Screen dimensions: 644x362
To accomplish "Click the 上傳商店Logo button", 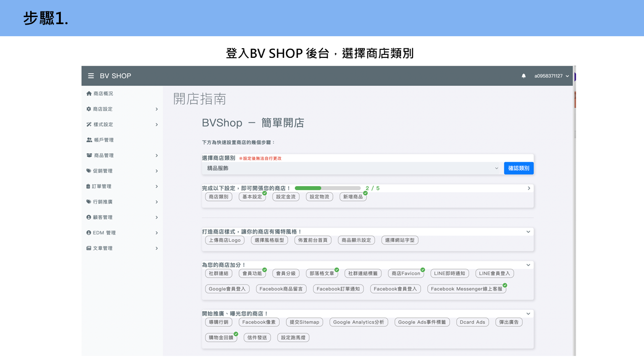I will coord(225,240).
